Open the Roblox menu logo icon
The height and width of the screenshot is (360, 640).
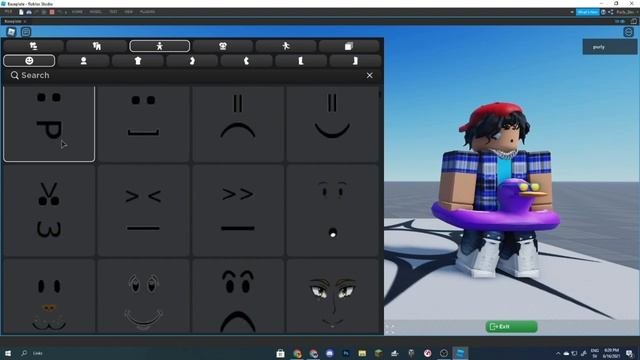(x=11, y=32)
